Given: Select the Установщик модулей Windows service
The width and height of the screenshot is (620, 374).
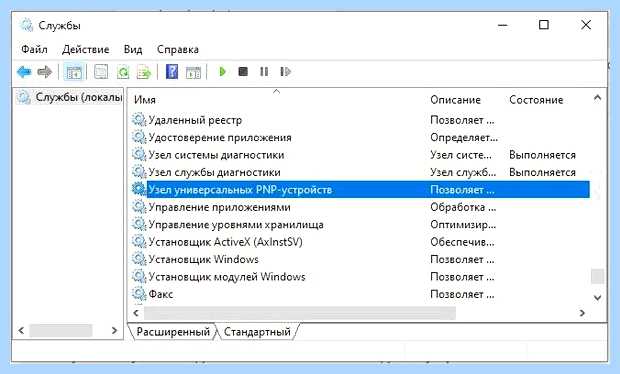Looking at the screenshot, I should pyautogui.click(x=227, y=276).
